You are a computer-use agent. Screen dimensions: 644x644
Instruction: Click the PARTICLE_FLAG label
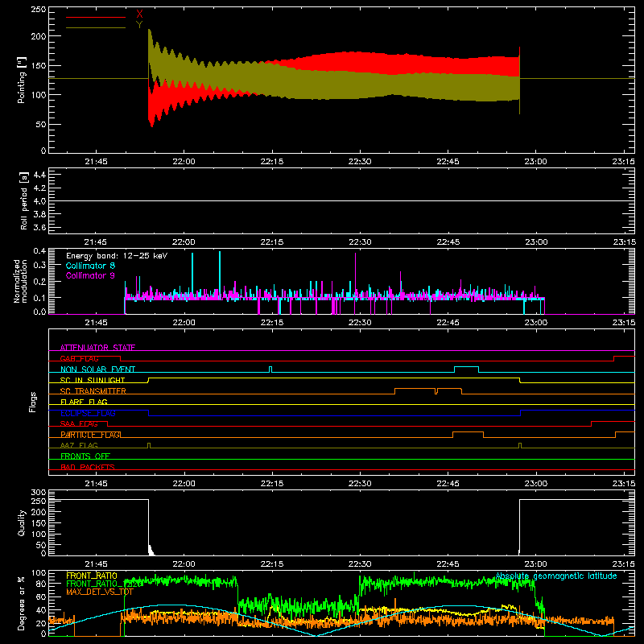pos(90,435)
